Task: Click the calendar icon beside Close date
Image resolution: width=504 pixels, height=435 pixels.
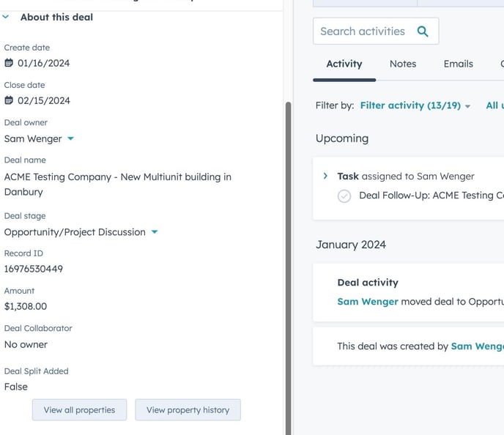Action: click(x=9, y=100)
